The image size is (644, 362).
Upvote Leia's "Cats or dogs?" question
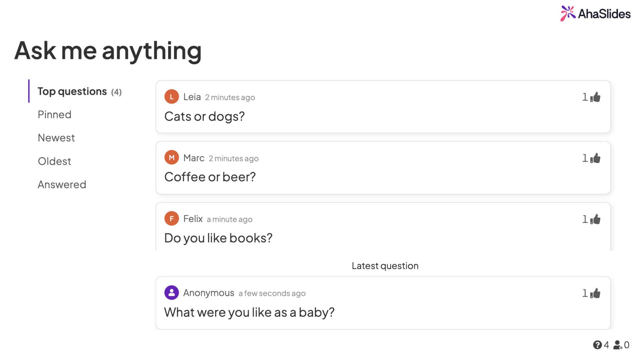point(595,97)
